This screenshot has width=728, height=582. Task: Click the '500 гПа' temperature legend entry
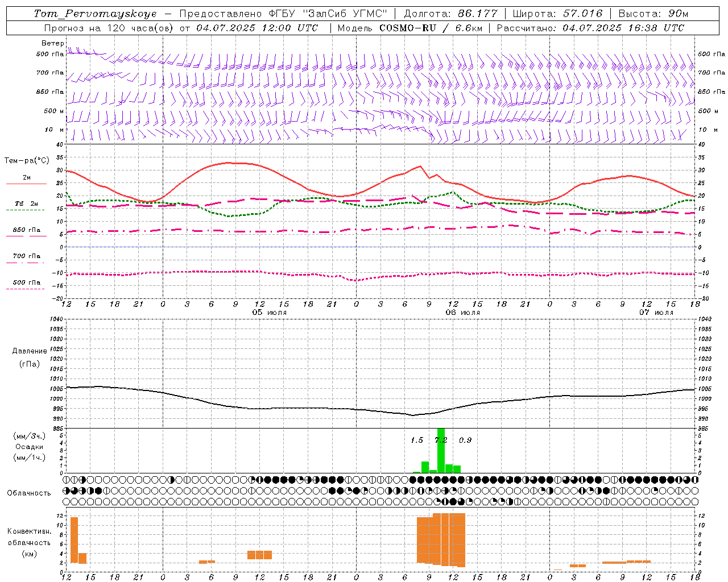coord(27,282)
